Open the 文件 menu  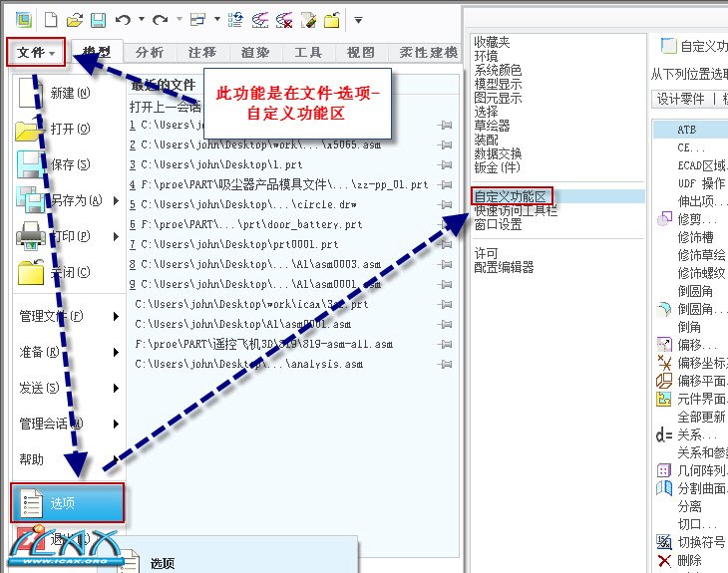pyautogui.click(x=36, y=52)
